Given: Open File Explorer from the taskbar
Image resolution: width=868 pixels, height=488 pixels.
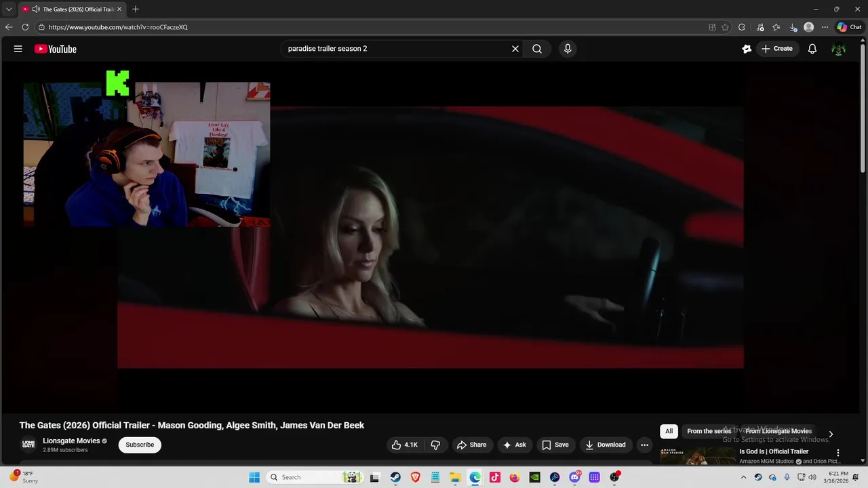Looking at the screenshot, I should [455, 477].
